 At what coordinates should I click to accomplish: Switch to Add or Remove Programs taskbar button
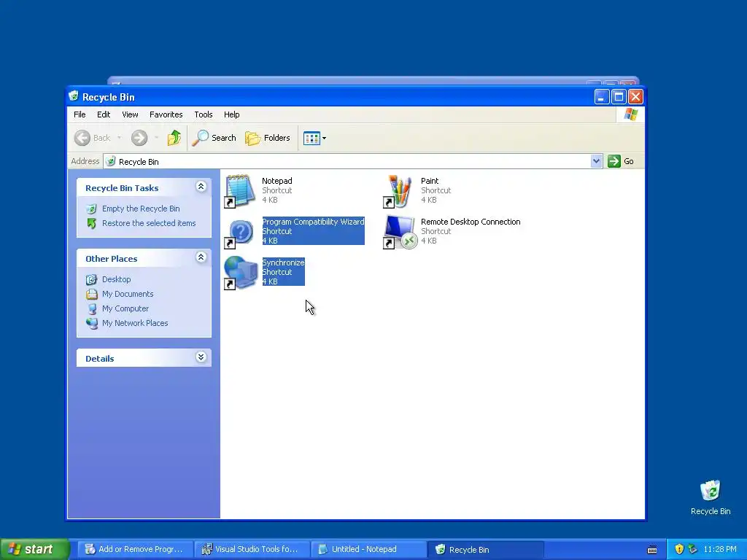pos(135,550)
